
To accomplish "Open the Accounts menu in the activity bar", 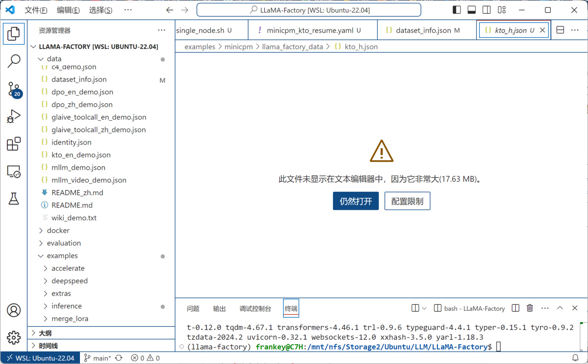I will (14, 310).
